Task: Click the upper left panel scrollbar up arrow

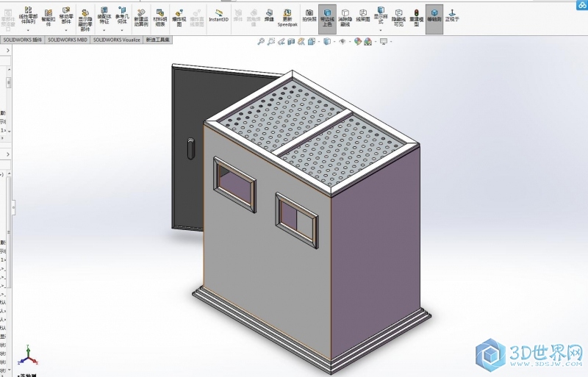Action: pyautogui.click(x=9, y=70)
